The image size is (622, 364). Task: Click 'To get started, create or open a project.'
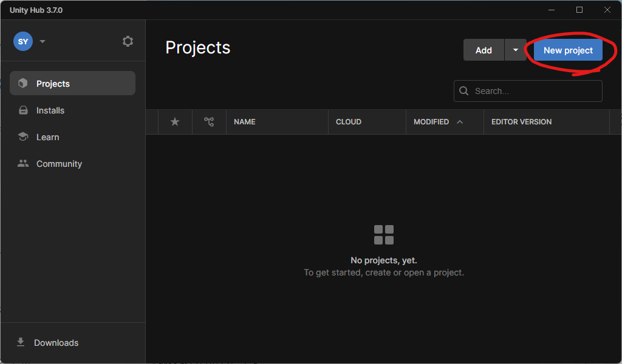384,272
